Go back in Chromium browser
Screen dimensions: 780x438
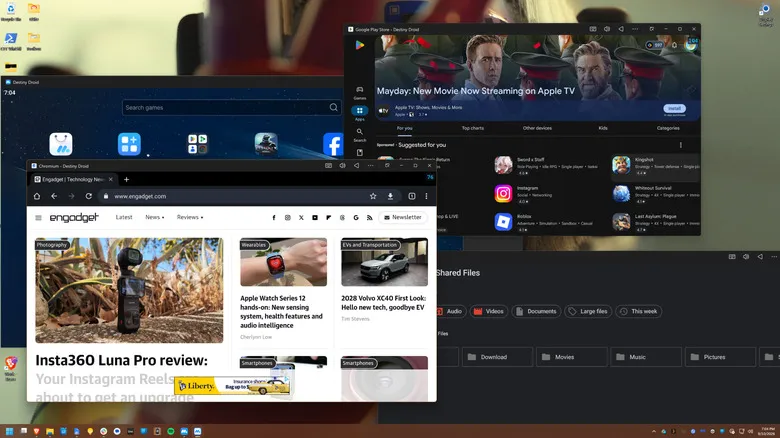pos(54,196)
